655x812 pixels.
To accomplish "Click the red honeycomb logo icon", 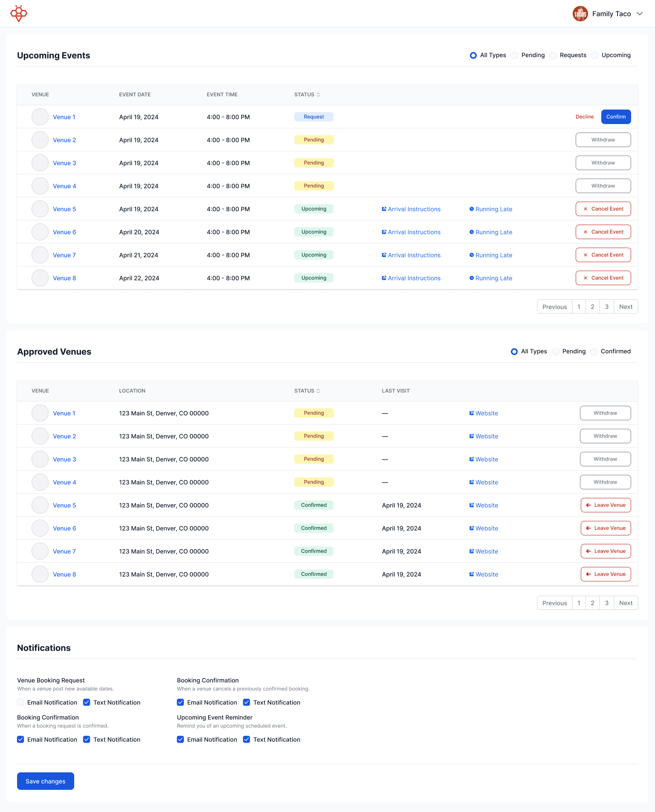I will (19, 14).
